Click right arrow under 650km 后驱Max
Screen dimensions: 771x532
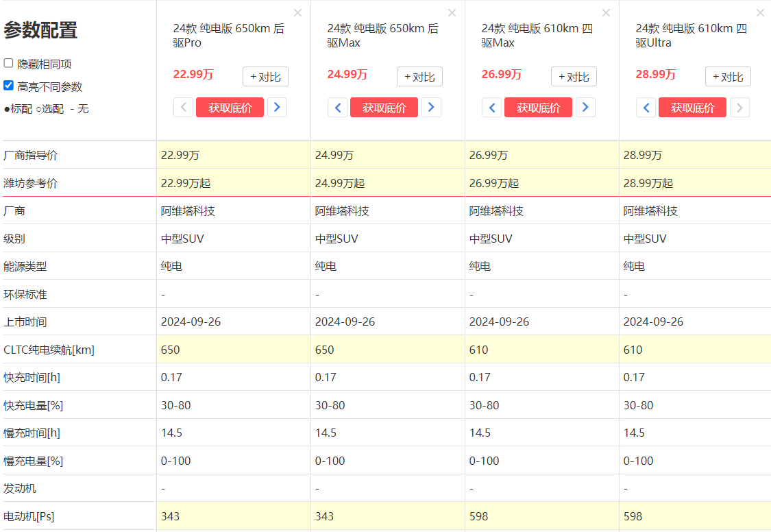431,108
